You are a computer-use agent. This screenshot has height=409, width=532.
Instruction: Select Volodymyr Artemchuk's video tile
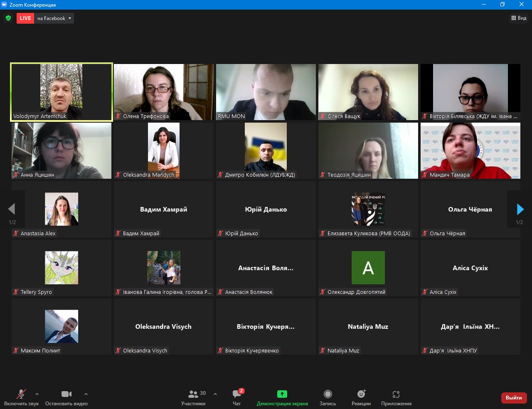pos(62,92)
